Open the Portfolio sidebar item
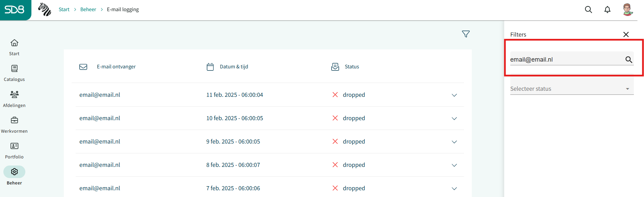This screenshot has height=197, width=644. coord(14,146)
